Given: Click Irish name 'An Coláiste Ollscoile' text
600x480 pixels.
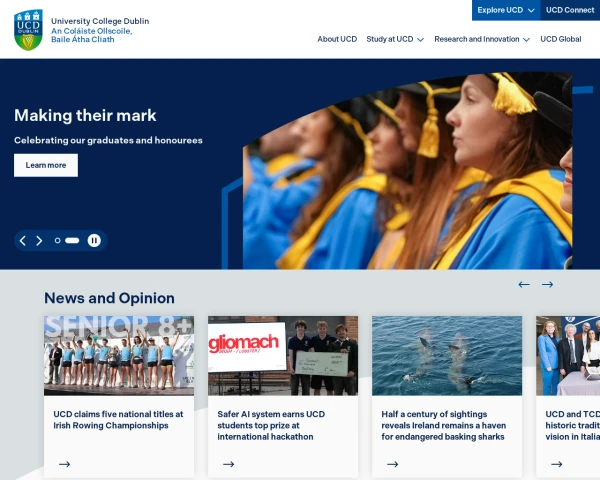Looking at the screenshot, I should point(92,31).
